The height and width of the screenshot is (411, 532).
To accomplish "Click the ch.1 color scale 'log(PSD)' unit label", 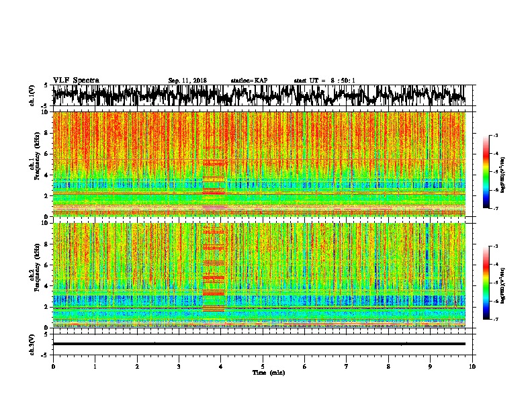I will [x=503, y=175].
